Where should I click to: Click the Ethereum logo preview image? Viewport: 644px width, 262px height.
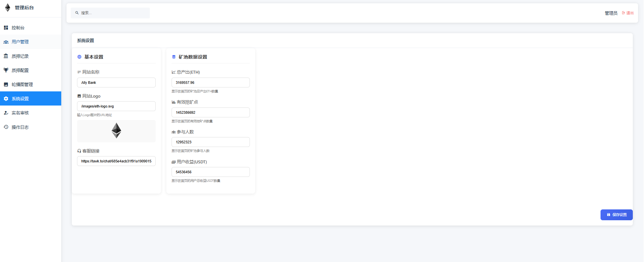point(116,131)
